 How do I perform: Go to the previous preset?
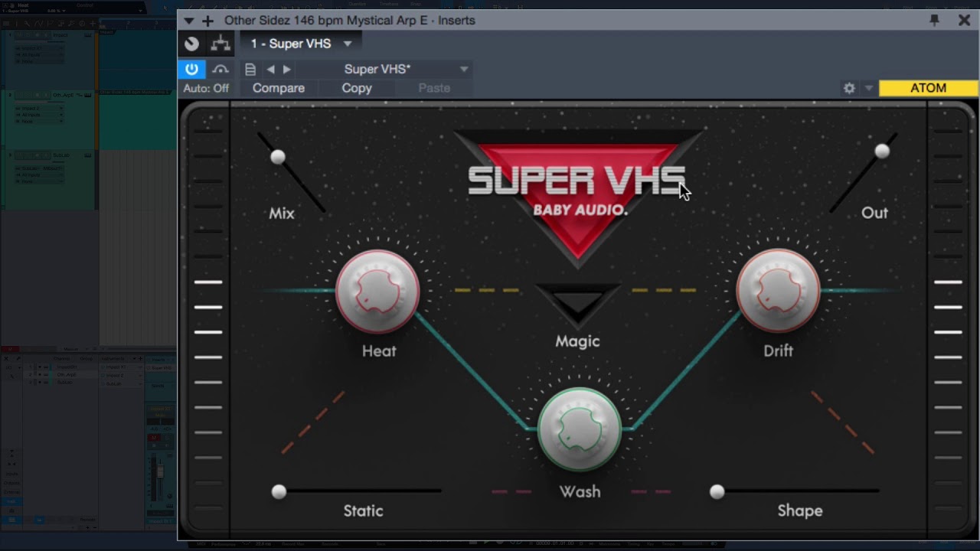click(x=270, y=69)
